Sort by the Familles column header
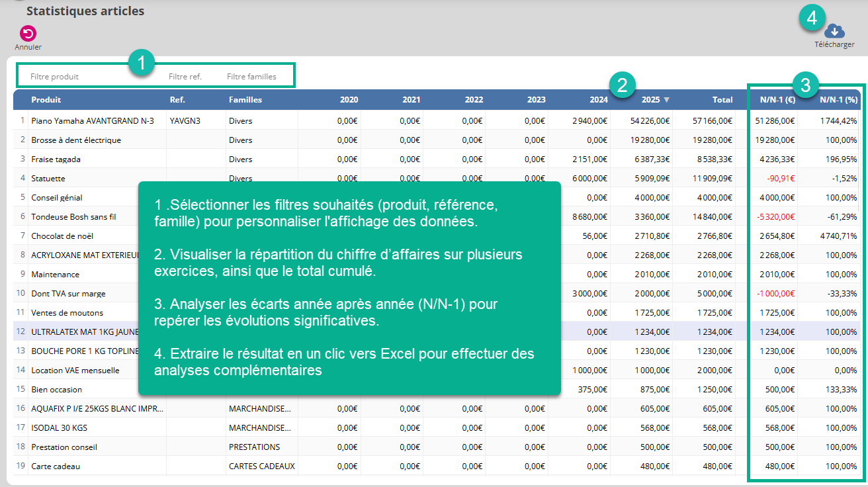The image size is (868, 487). click(245, 100)
